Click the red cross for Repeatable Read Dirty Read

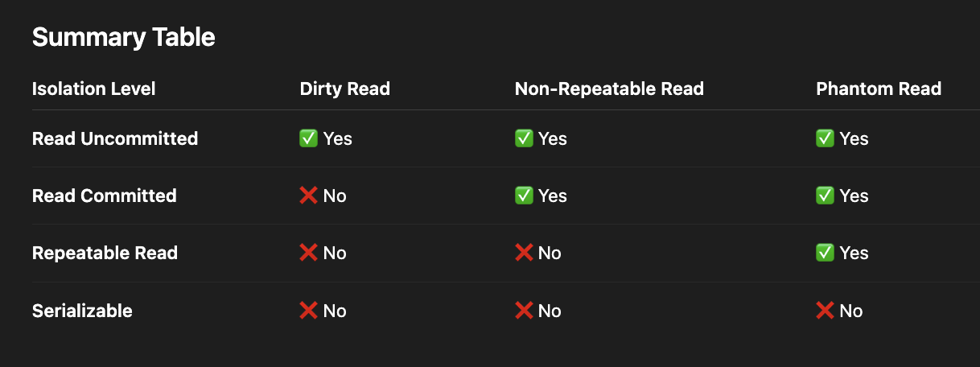308,253
